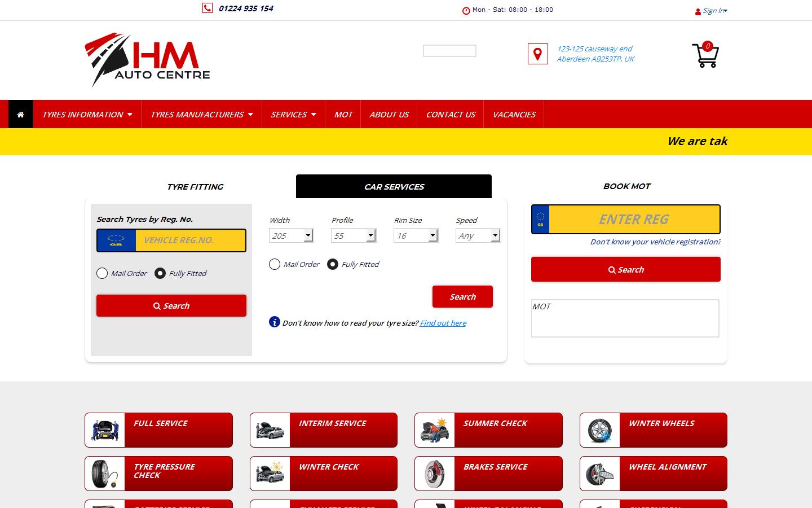
Task: Select the home icon in the navigation bar
Action: 20,114
